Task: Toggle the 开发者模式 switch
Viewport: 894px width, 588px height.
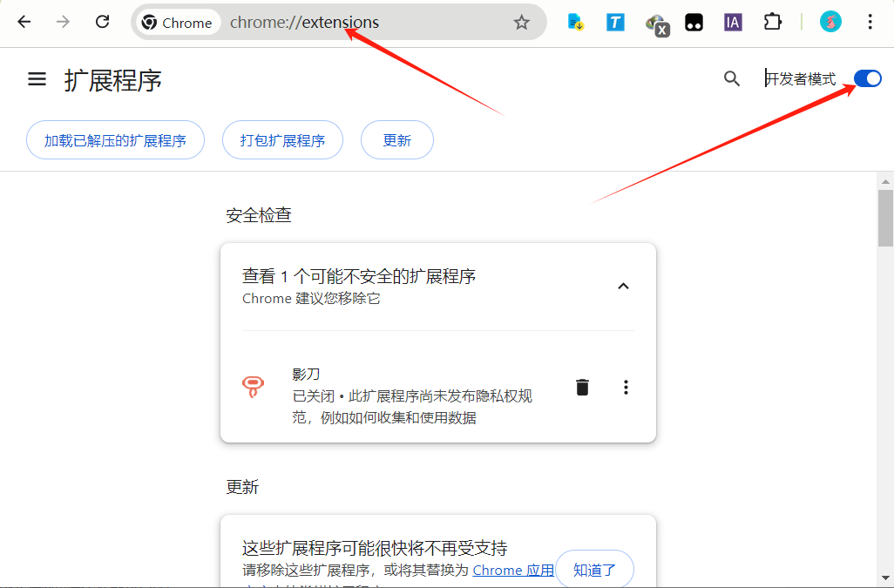Action: (x=867, y=78)
